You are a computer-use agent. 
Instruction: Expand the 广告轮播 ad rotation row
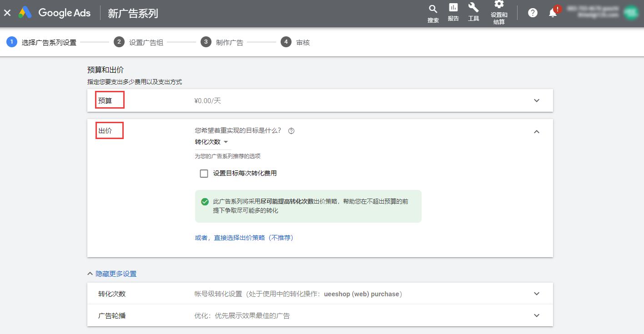point(537,315)
